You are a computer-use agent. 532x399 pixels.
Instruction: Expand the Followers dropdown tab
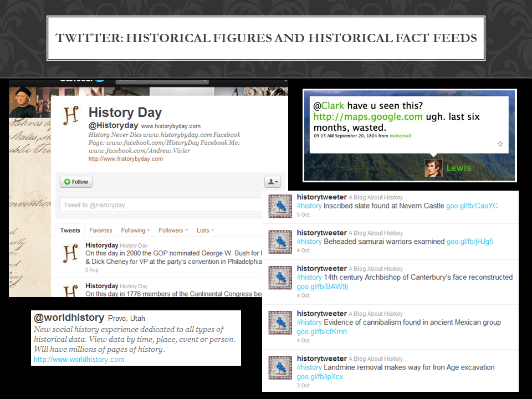pyautogui.click(x=173, y=231)
